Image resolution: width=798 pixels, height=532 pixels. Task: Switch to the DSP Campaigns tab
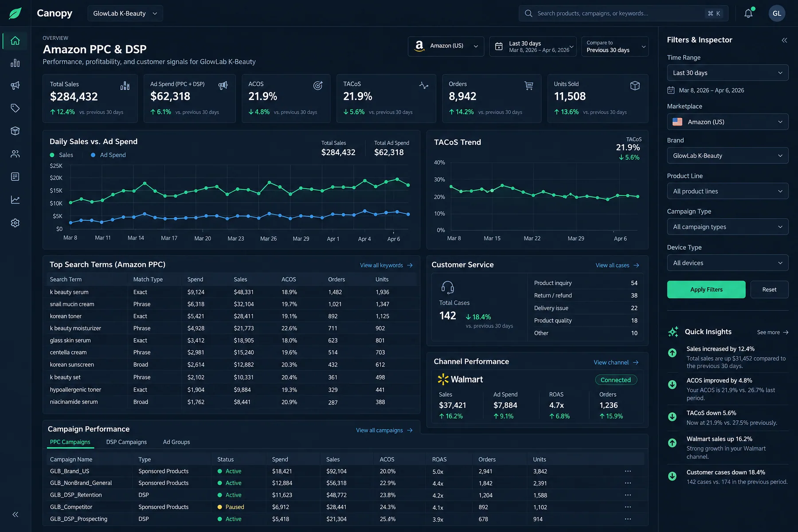pos(126,442)
